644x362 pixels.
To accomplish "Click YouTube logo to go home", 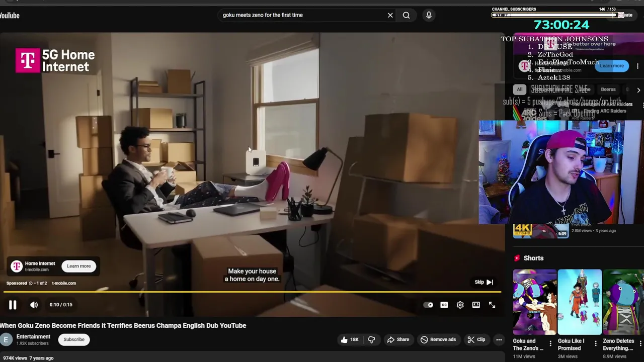I will 10,16.
